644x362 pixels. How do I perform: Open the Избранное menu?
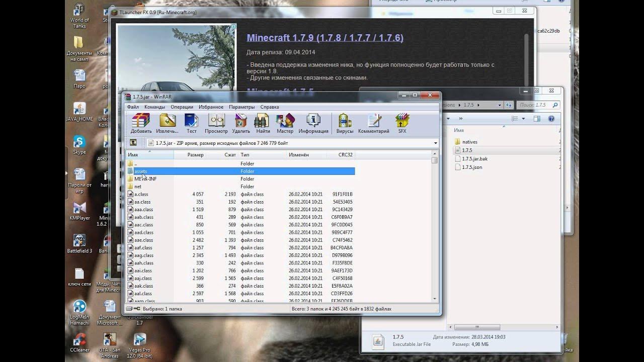coord(211,107)
